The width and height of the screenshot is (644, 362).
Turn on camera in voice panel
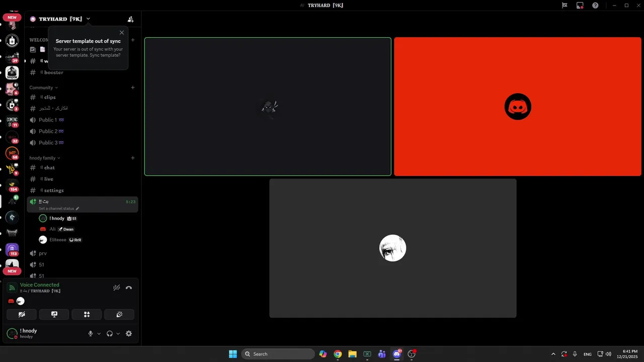22,314
